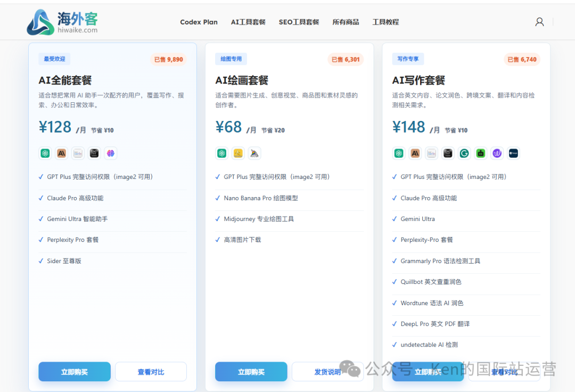Click 查看对比 in AI全能套餐 card
Screen dimensions: 575x392
151,372
